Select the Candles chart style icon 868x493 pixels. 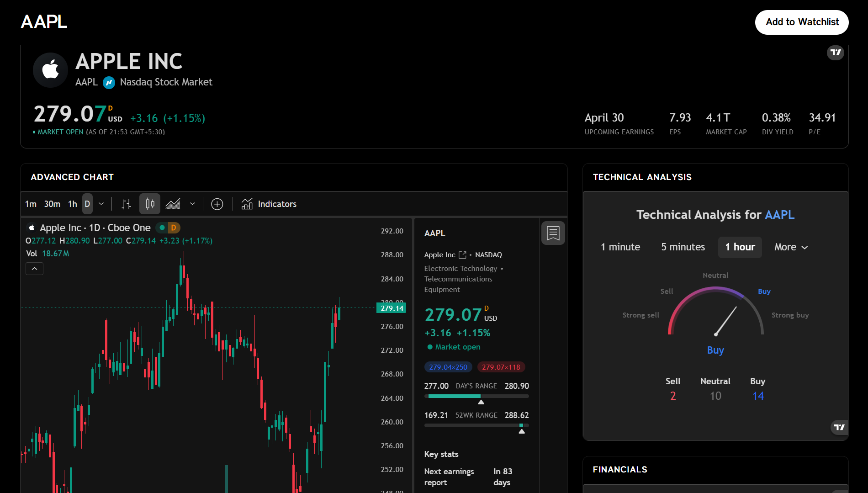pos(150,204)
